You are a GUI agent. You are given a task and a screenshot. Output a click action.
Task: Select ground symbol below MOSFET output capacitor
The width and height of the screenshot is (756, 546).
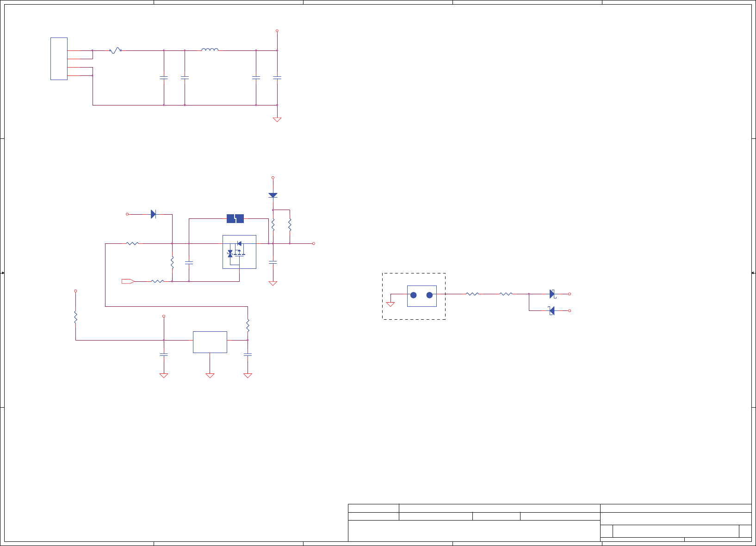pyautogui.click(x=273, y=283)
